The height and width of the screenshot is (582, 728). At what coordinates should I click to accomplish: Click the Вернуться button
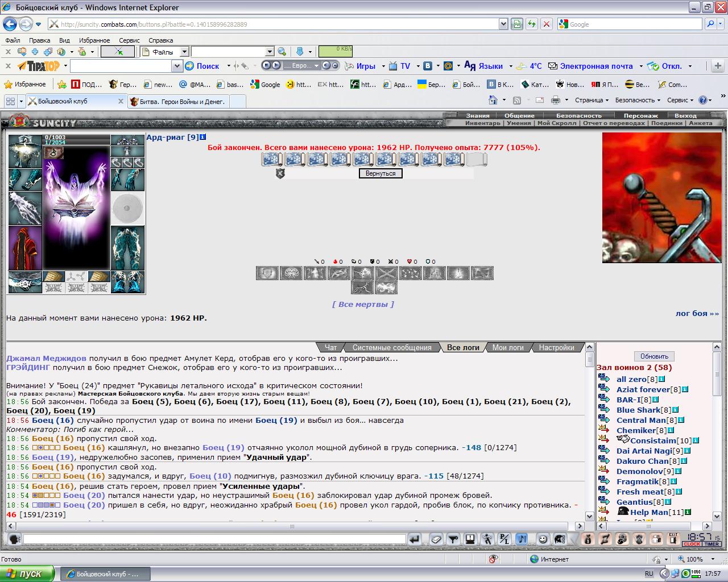pos(380,173)
